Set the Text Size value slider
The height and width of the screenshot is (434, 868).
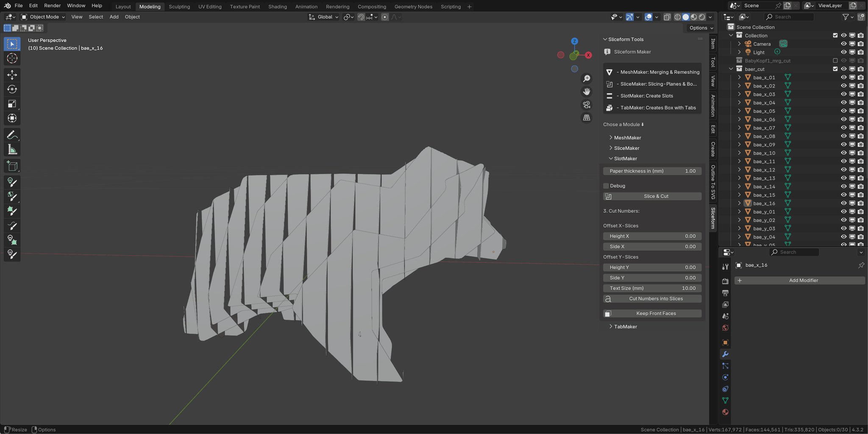[x=652, y=288]
